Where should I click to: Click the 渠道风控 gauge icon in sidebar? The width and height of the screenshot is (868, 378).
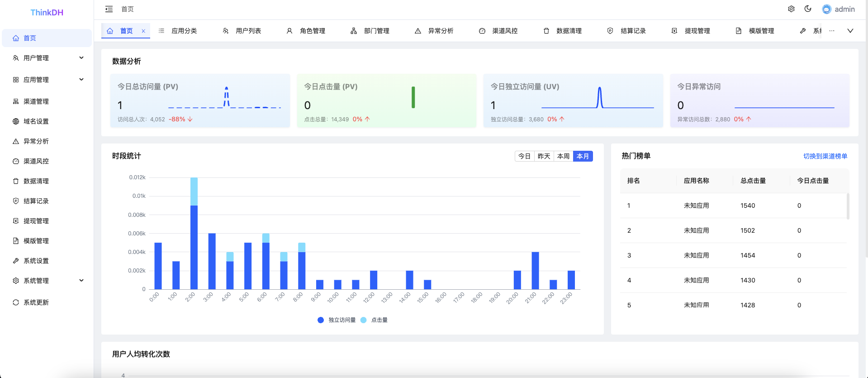tap(16, 161)
